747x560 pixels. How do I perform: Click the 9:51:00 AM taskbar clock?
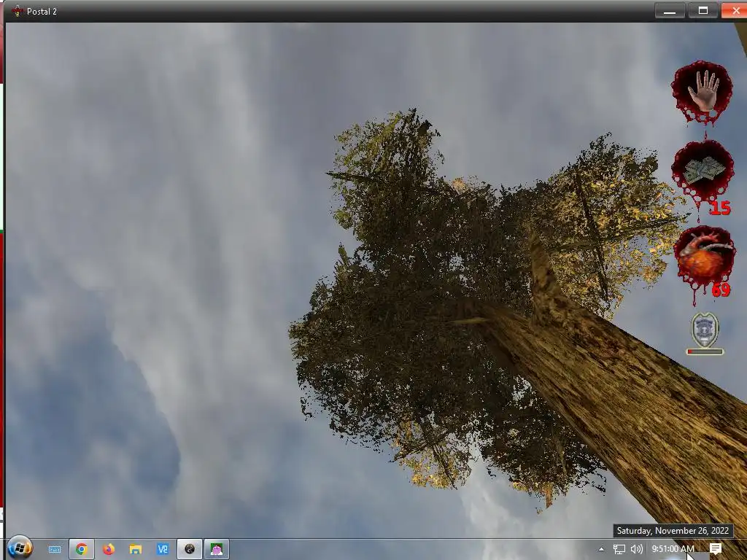click(673, 549)
